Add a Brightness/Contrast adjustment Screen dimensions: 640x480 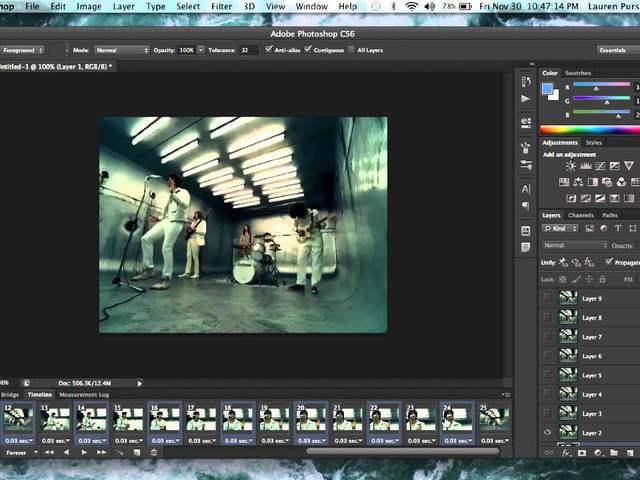click(571, 166)
